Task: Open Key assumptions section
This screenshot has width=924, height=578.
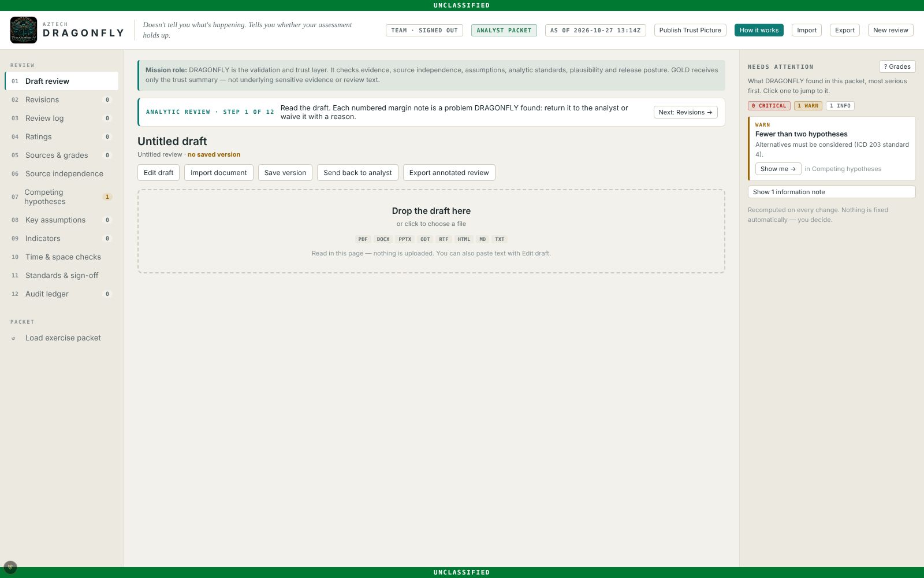Action: tap(62, 220)
